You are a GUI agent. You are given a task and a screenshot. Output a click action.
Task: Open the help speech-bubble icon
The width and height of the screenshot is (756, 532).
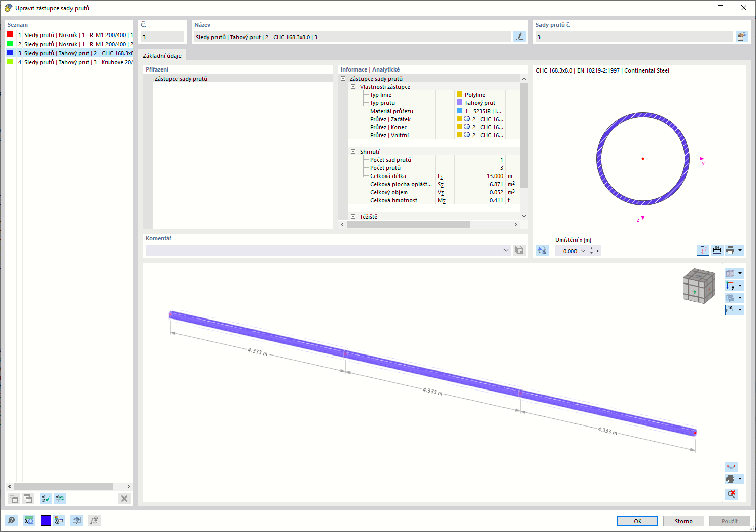(11, 520)
